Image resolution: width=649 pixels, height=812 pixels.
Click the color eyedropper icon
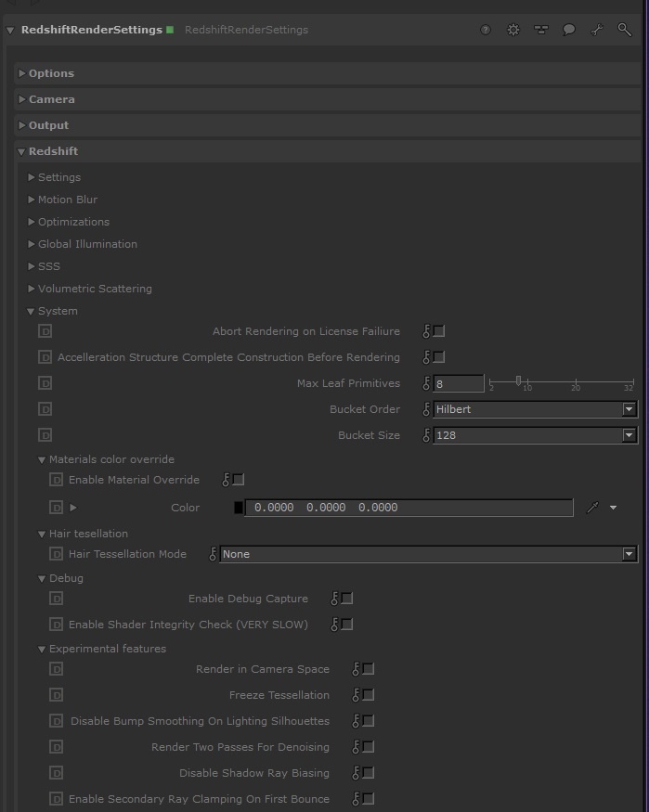click(592, 508)
